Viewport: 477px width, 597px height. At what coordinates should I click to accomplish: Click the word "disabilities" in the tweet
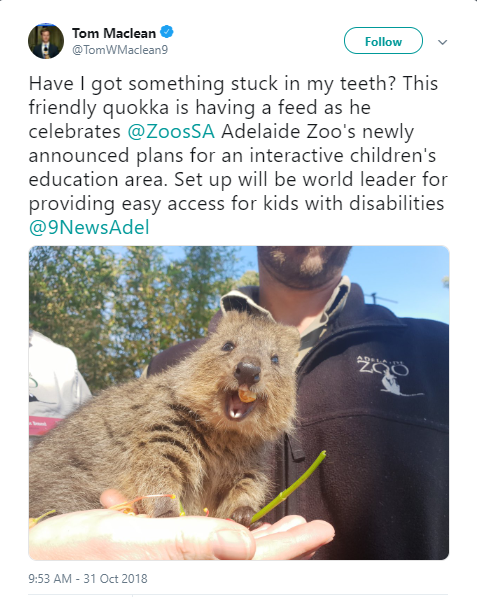tap(396, 203)
